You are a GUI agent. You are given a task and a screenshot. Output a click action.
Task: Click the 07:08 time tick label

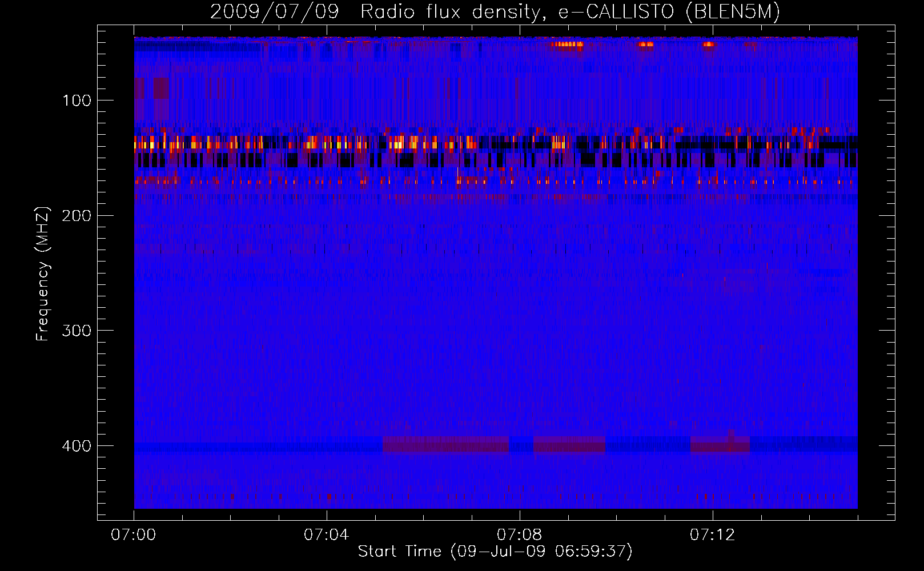[519, 535]
